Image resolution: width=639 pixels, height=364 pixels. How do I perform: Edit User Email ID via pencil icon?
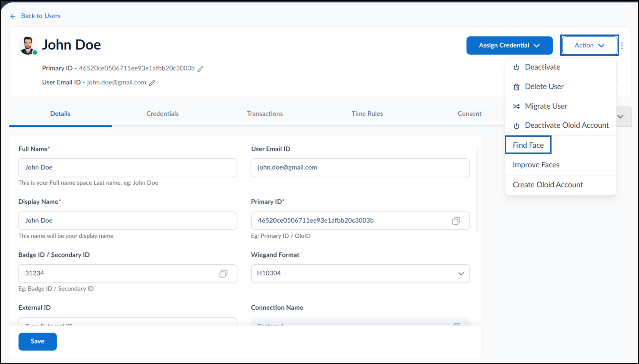point(152,83)
